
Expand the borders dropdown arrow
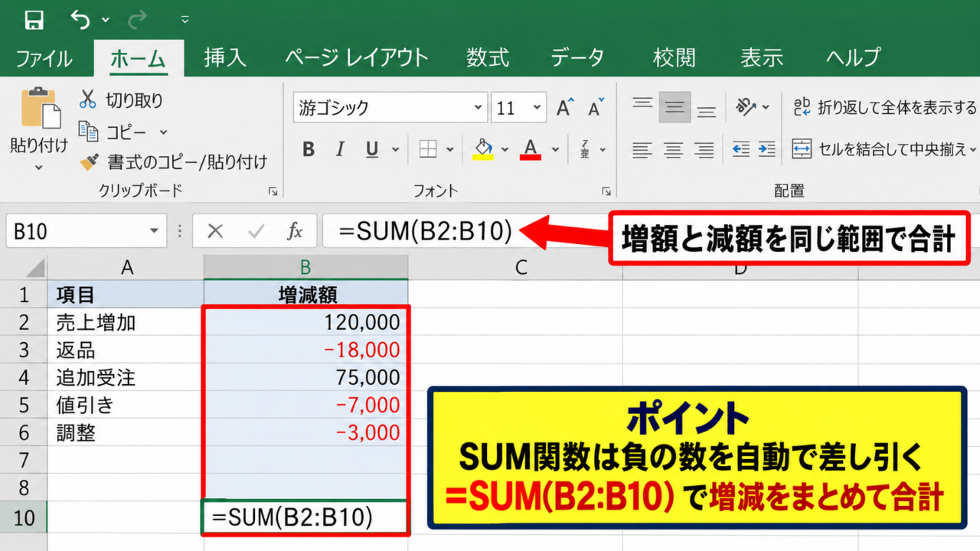(450, 149)
